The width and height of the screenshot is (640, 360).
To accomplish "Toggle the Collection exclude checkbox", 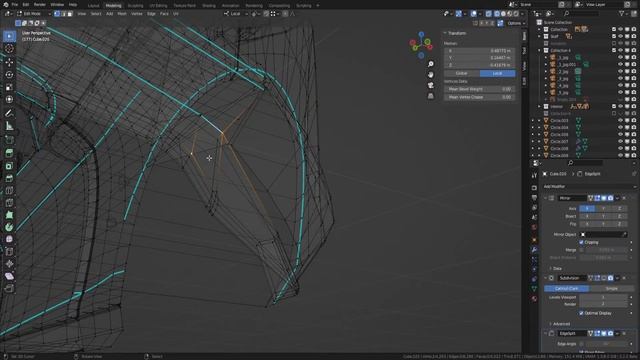I will click(614, 29).
